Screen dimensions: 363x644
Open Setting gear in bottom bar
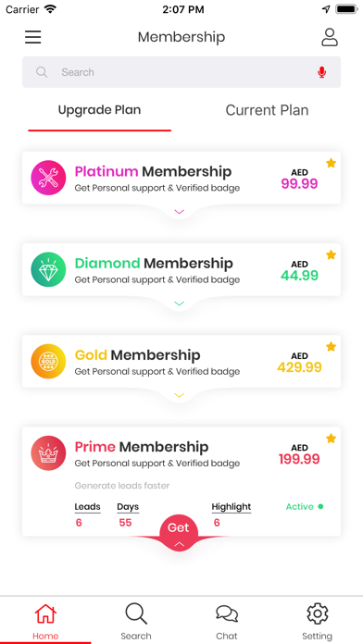coord(317,613)
